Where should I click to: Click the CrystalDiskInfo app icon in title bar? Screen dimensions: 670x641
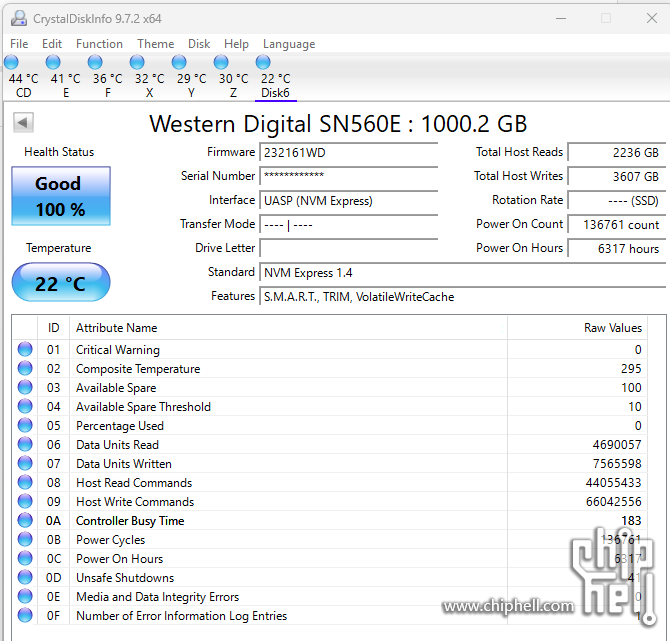(x=19, y=18)
